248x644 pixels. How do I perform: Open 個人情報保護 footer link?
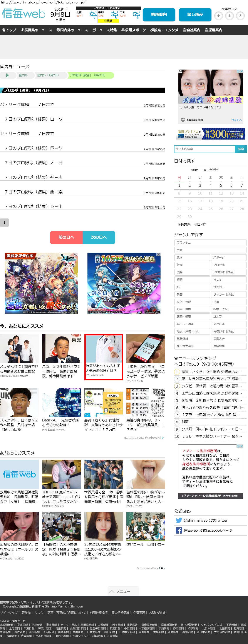[x=120, y=612]
